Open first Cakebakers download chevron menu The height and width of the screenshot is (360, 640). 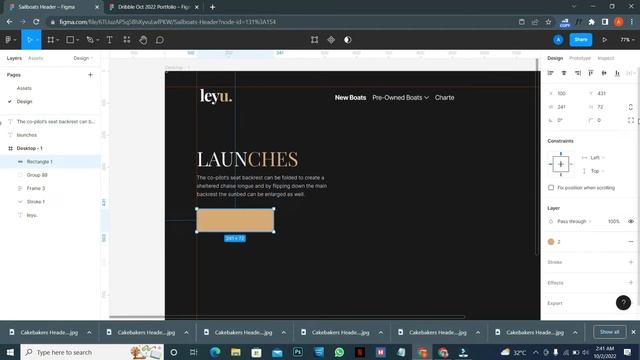(89, 332)
